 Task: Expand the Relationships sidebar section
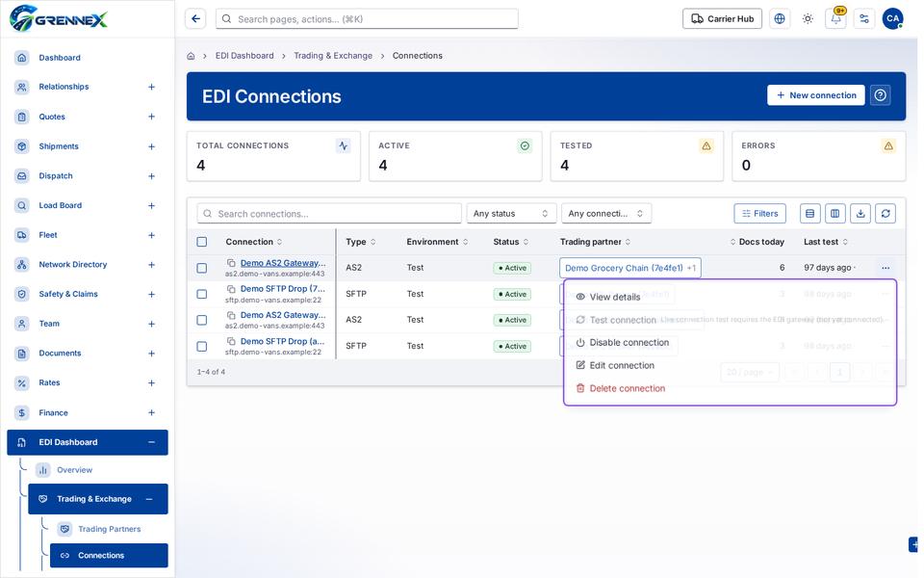coord(151,87)
